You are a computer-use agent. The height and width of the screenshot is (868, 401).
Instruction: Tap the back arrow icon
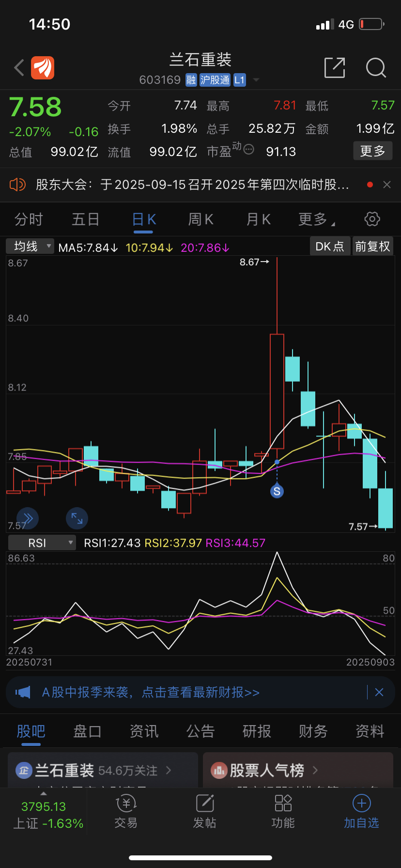[x=19, y=68]
